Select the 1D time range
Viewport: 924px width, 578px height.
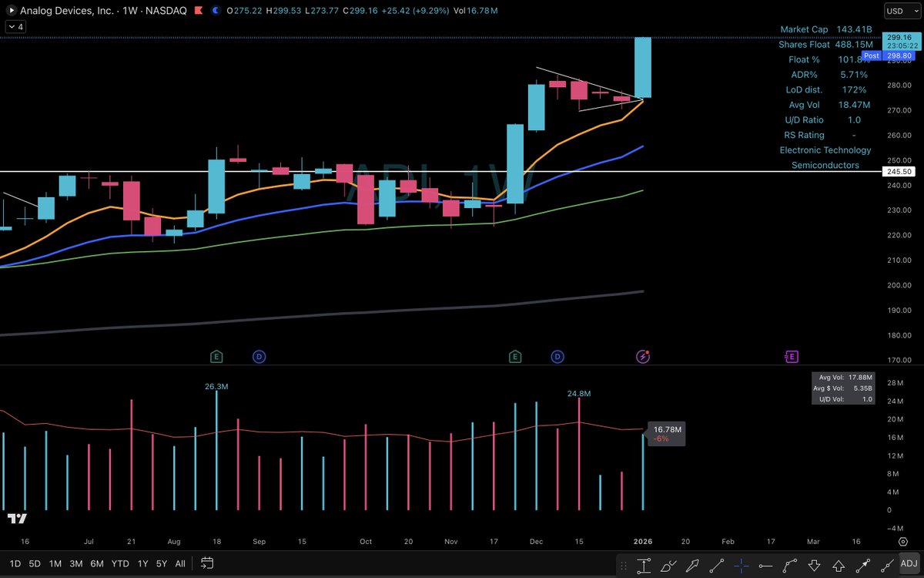click(x=14, y=563)
